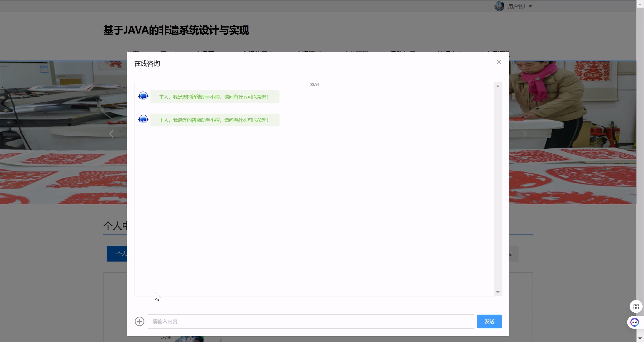Click the second assistant greeting message bubble
The height and width of the screenshot is (342, 644).
click(215, 120)
